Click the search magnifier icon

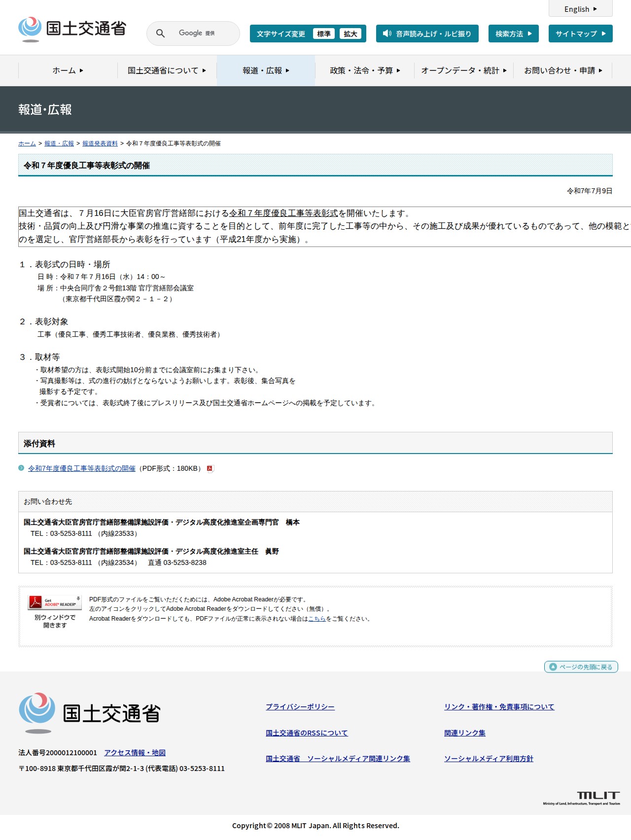click(x=160, y=33)
